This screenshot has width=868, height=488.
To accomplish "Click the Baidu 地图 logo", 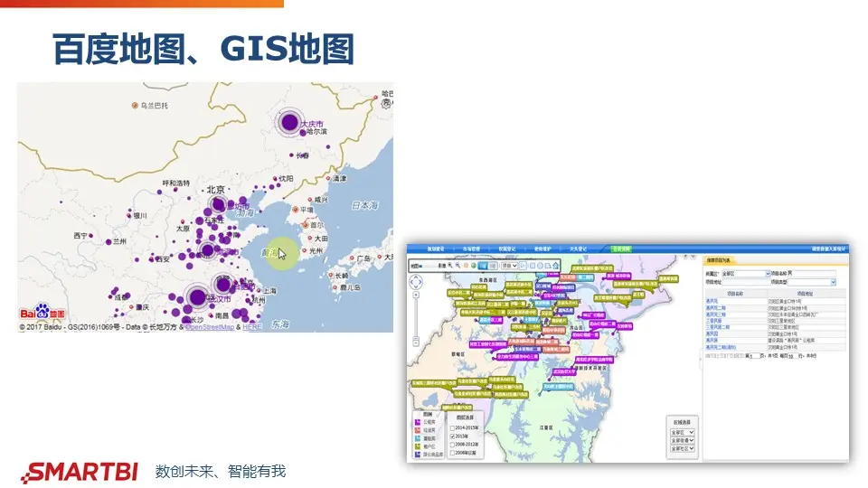I will [42, 312].
